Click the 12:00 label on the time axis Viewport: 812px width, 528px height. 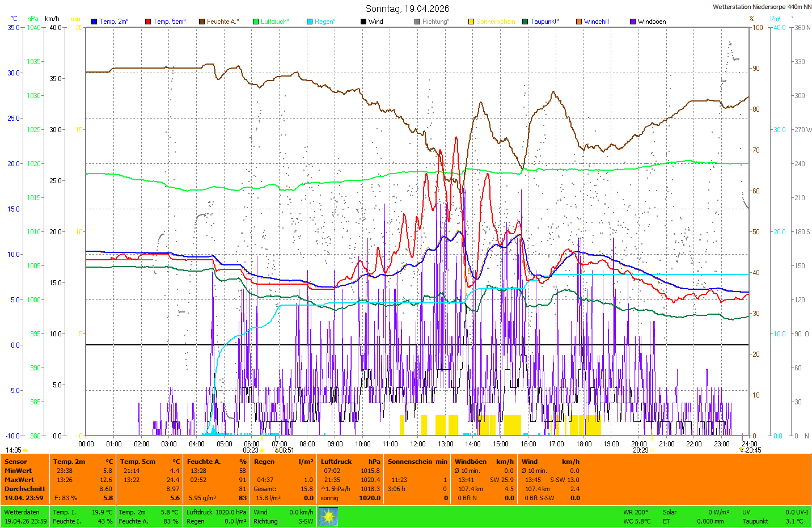coord(418,444)
